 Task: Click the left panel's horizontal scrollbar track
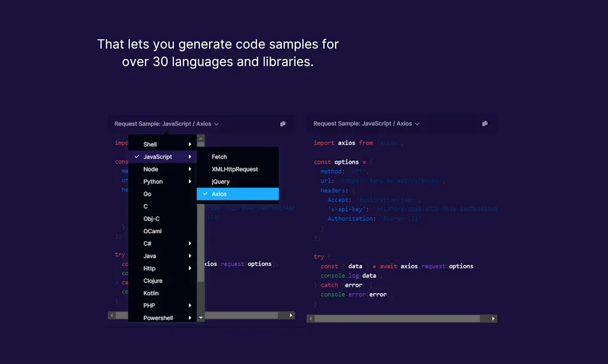249,315
